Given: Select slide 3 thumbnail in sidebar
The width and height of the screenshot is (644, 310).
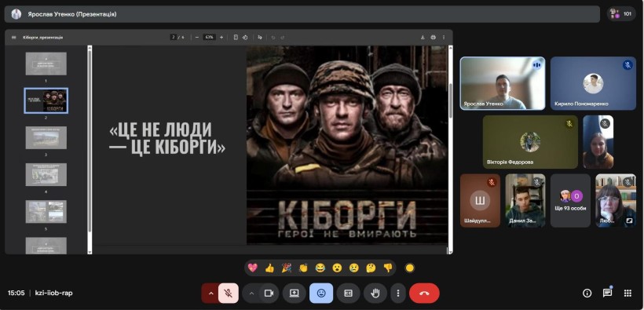Looking at the screenshot, I should 46,137.
